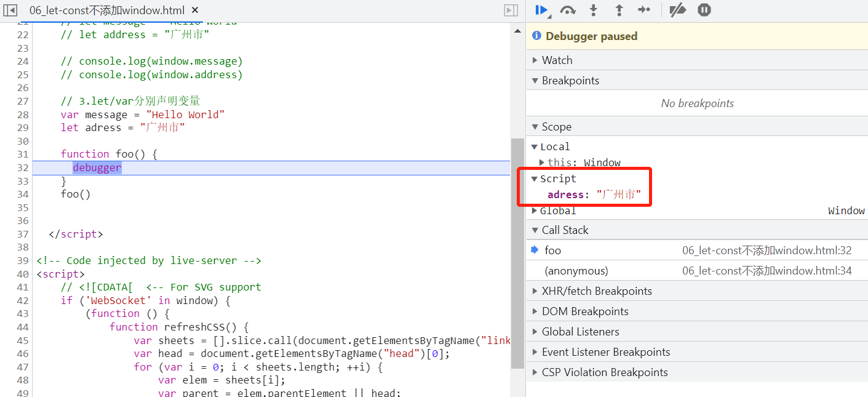Select the anonymous call stack frame

coord(576,271)
